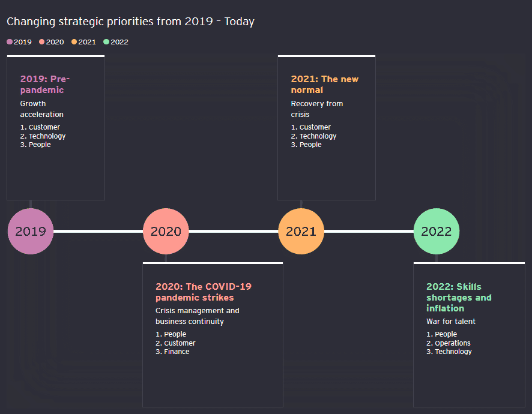Click the "2019: Pre-pandemic" heading
Viewport: 532px width, 414px height.
[45, 85]
